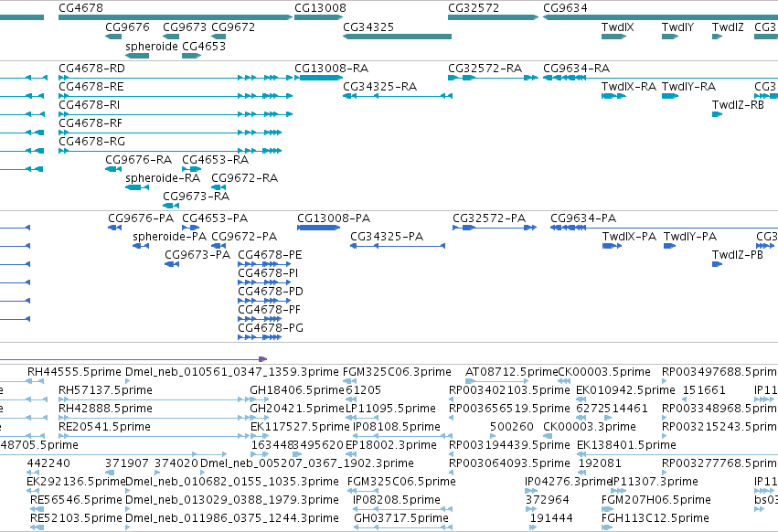778x532 pixels.
Task: Select the TwdlY-PA protein label
Action: (690, 236)
